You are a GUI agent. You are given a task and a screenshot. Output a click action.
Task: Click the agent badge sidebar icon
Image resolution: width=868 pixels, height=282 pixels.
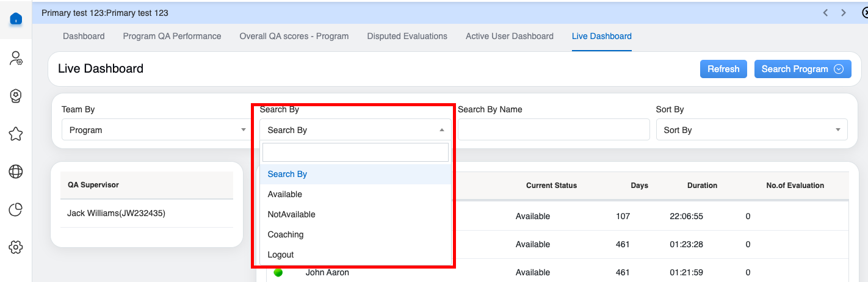point(16,96)
